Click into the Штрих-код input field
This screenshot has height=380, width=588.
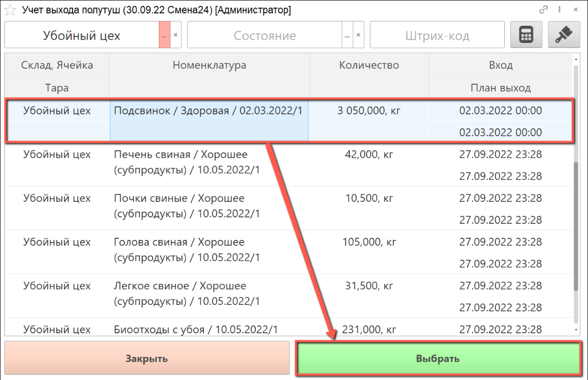(437, 36)
